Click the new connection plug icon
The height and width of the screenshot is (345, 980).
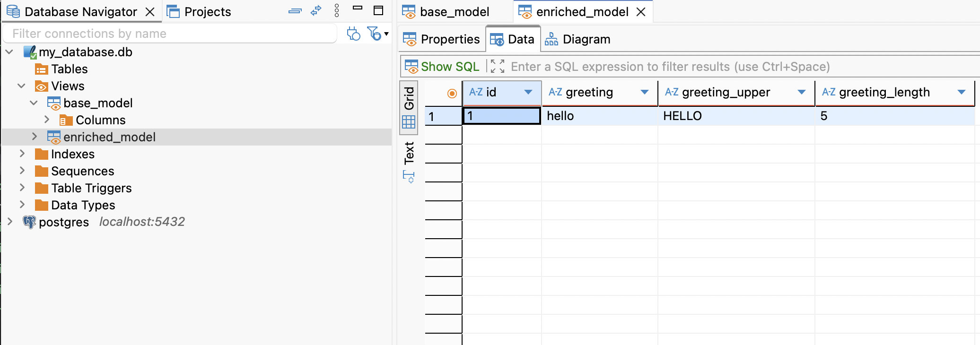(x=353, y=34)
